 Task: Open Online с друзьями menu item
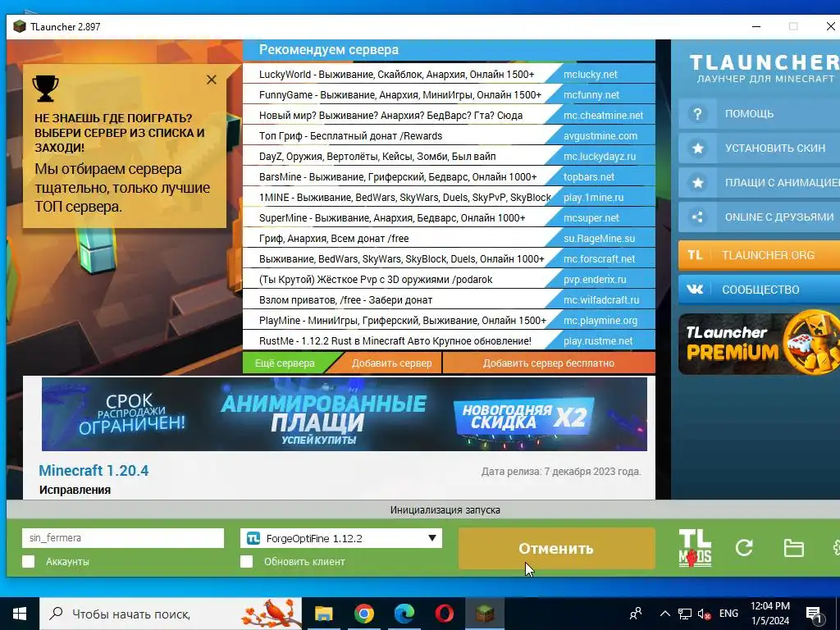[x=759, y=217]
